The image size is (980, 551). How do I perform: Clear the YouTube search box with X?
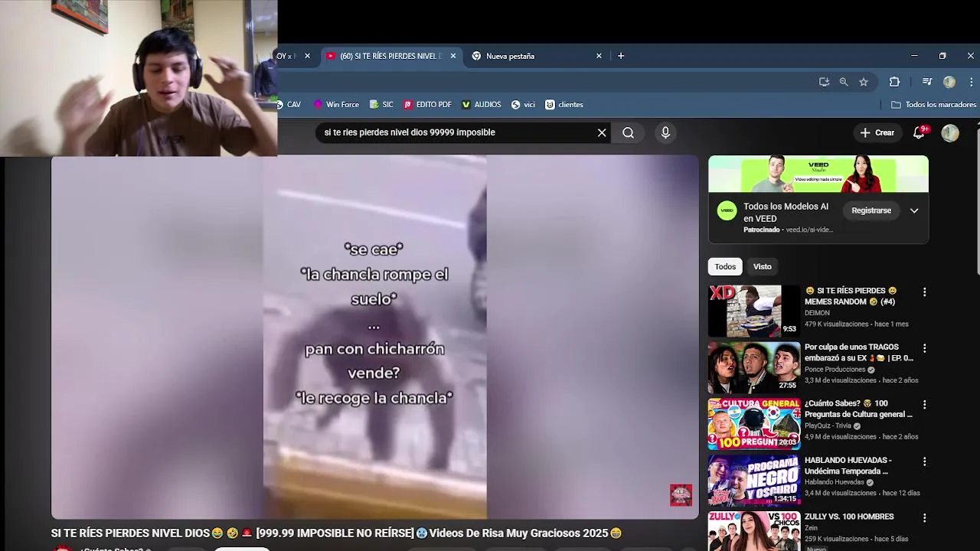click(602, 132)
